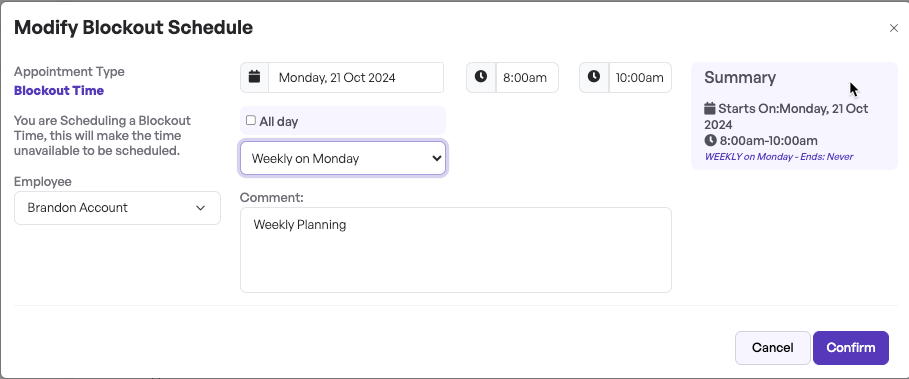The image size is (909, 379).
Task: Click the clock icon beside 10:00am
Action: pyautogui.click(x=594, y=76)
